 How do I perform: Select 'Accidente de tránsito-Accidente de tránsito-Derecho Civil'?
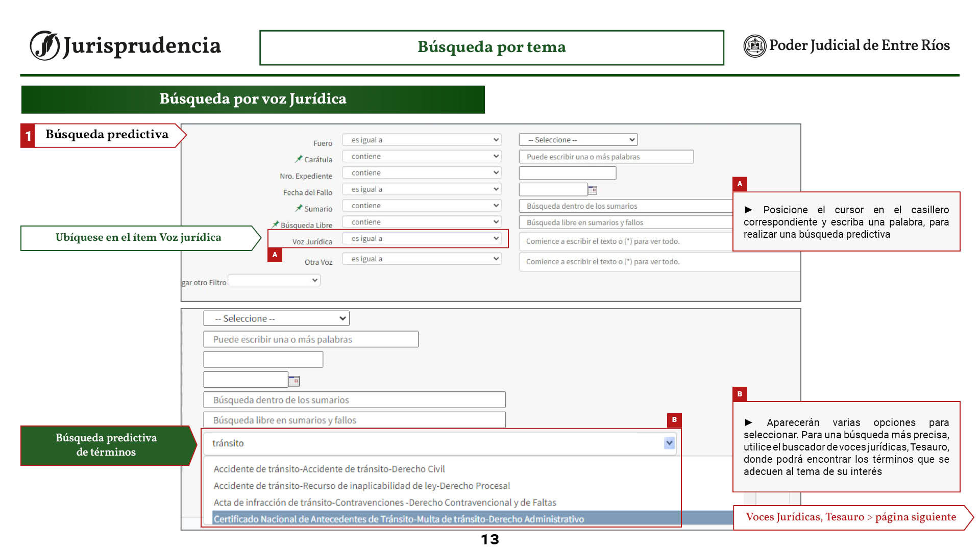(329, 469)
